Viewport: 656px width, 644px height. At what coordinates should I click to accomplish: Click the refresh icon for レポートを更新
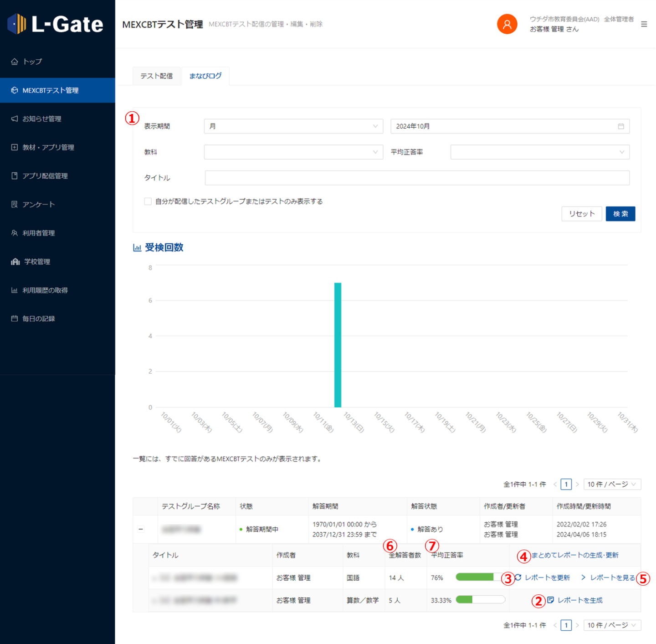pyautogui.click(x=518, y=577)
